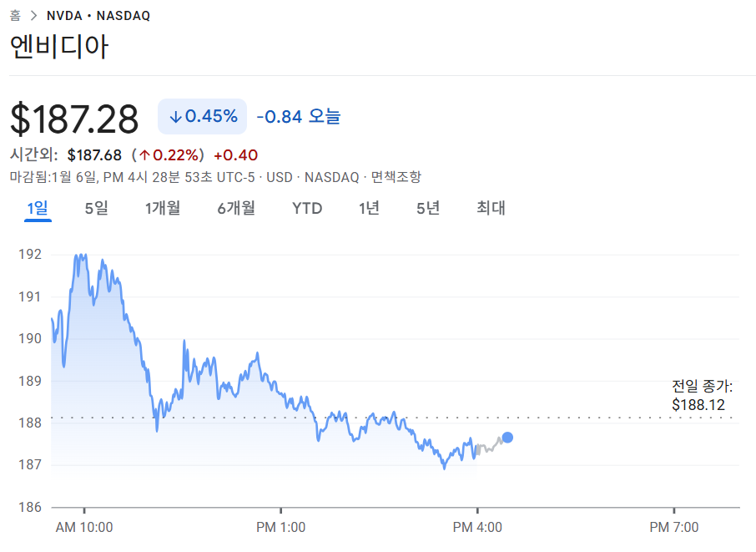The height and width of the screenshot is (552, 756).
Task: Select the YTD range tab
Action: (x=307, y=209)
